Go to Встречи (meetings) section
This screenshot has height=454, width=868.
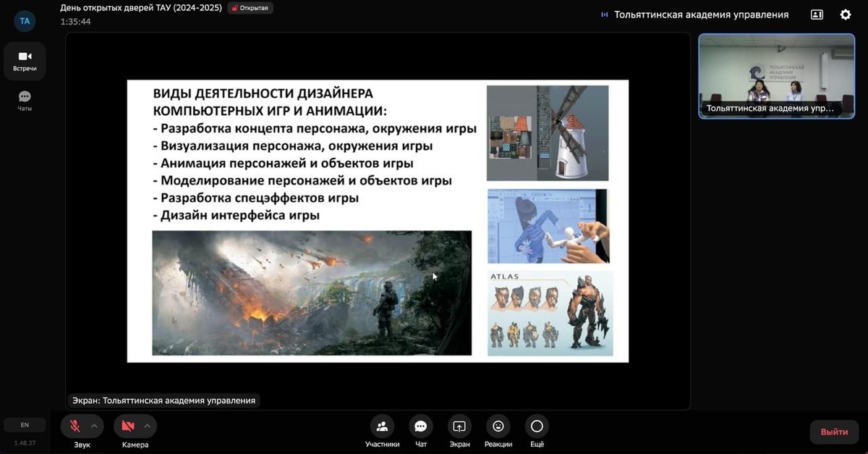[25, 62]
